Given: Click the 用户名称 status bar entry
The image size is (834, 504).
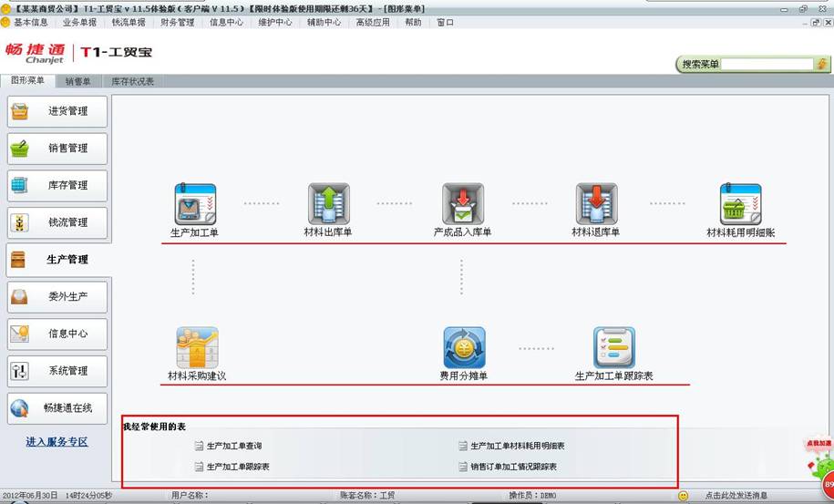Looking at the screenshot, I should point(190,496).
